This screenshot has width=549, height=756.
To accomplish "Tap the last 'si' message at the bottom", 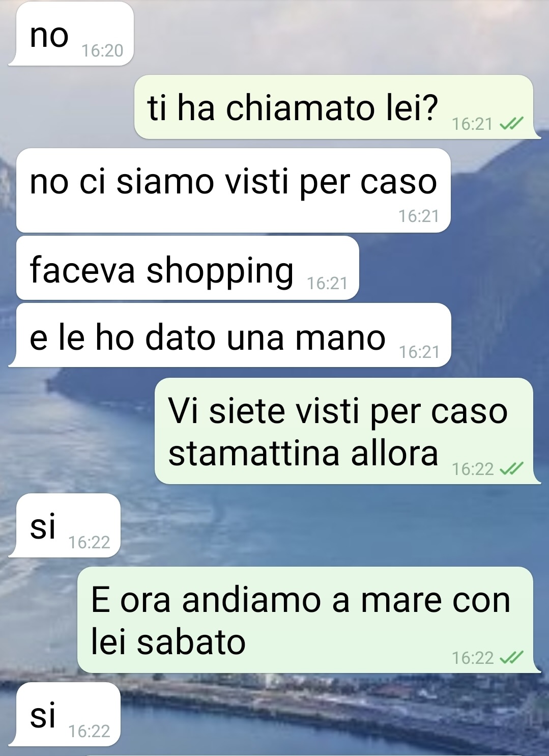I will click(x=65, y=714).
